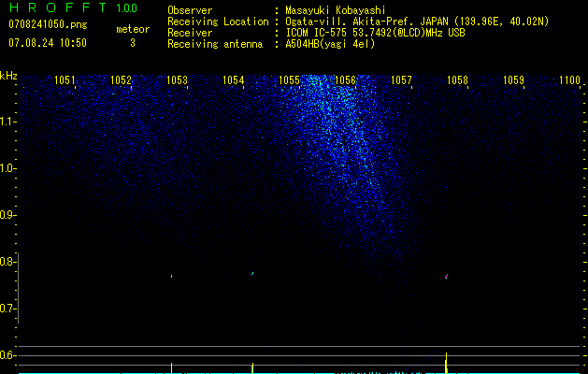Select the 1055 time axis label
Image resolution: width=588 pixels, height=374 pixels.
pyautogui.click(x=290, y=80)
